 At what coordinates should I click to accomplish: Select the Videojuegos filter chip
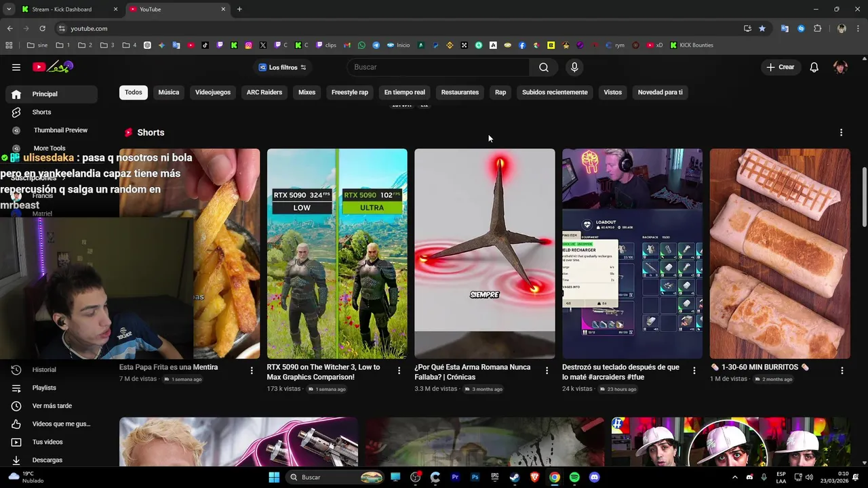tap(213, 92)
